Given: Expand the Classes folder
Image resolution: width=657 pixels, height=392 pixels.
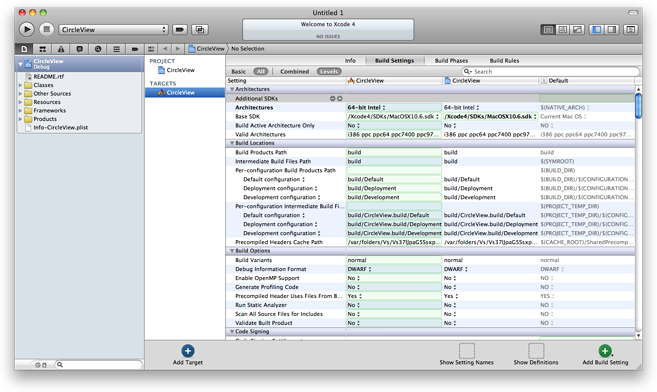Looking at the screenshot, I should [x=20, y=85].
